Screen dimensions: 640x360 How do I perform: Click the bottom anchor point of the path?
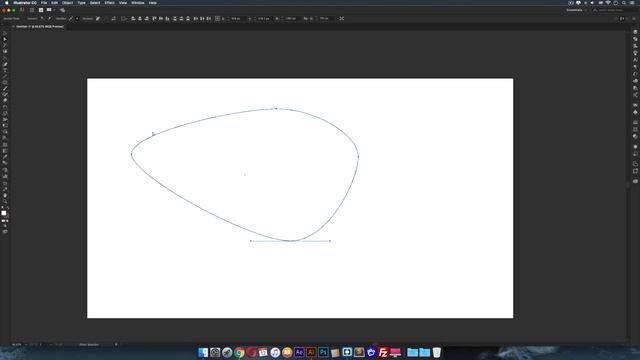[x=291, y=241]
